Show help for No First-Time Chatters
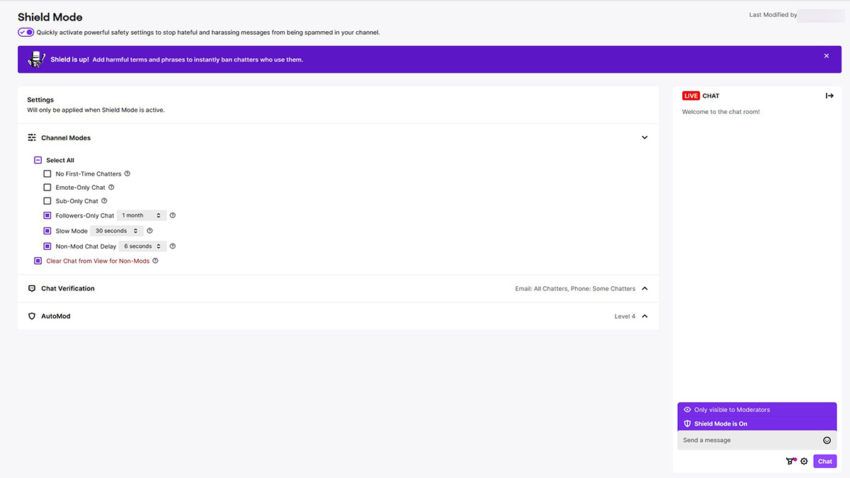The height and width of the screenshot is (478, 850). coord(127,174)
